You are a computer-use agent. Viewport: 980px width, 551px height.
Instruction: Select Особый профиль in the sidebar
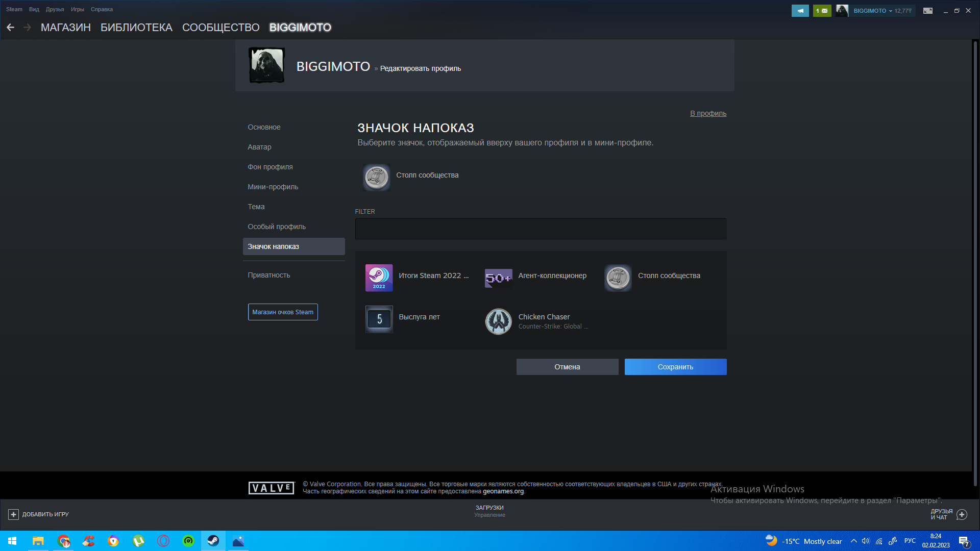(277, 227)
